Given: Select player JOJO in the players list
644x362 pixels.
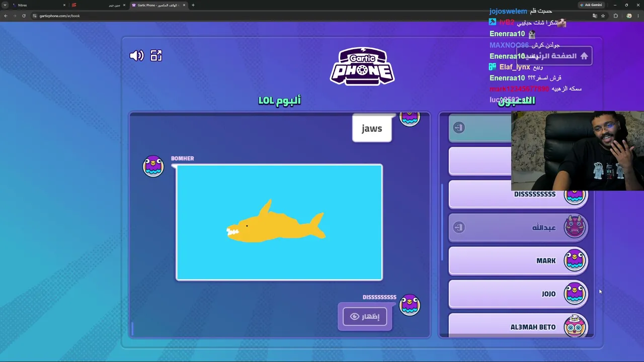Looking at the screenshot, I should 518,294.
